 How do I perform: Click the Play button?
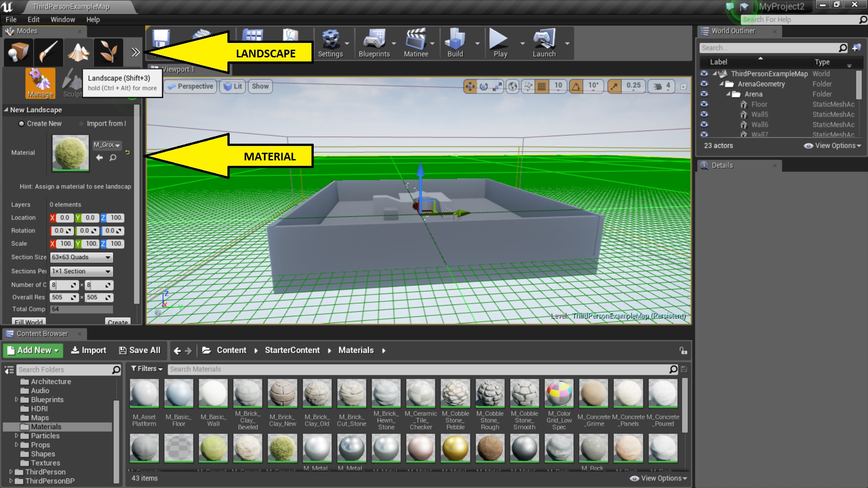click(x=500, y=43)
